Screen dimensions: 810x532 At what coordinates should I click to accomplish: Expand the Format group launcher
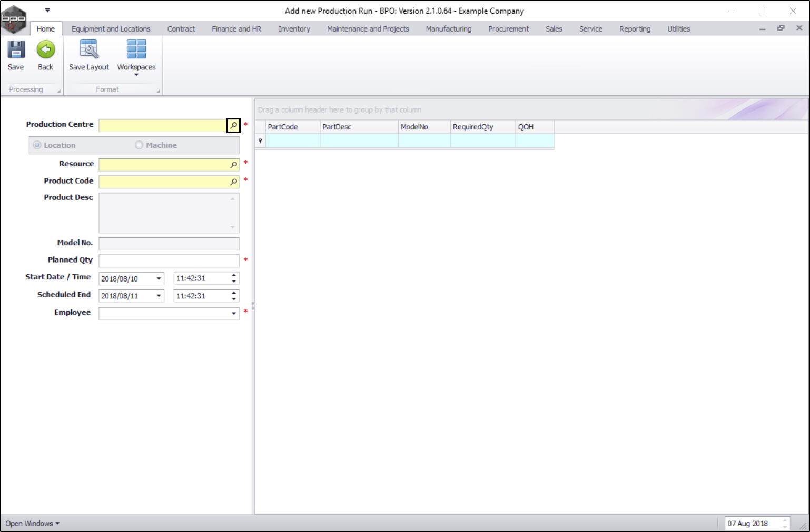(x=159, y=91)
